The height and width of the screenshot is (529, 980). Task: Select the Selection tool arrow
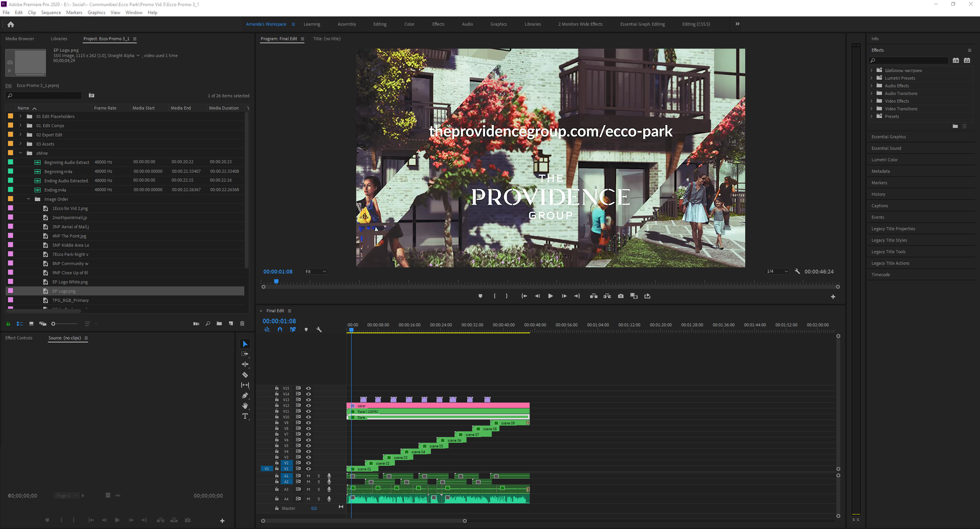coord(245,344)
